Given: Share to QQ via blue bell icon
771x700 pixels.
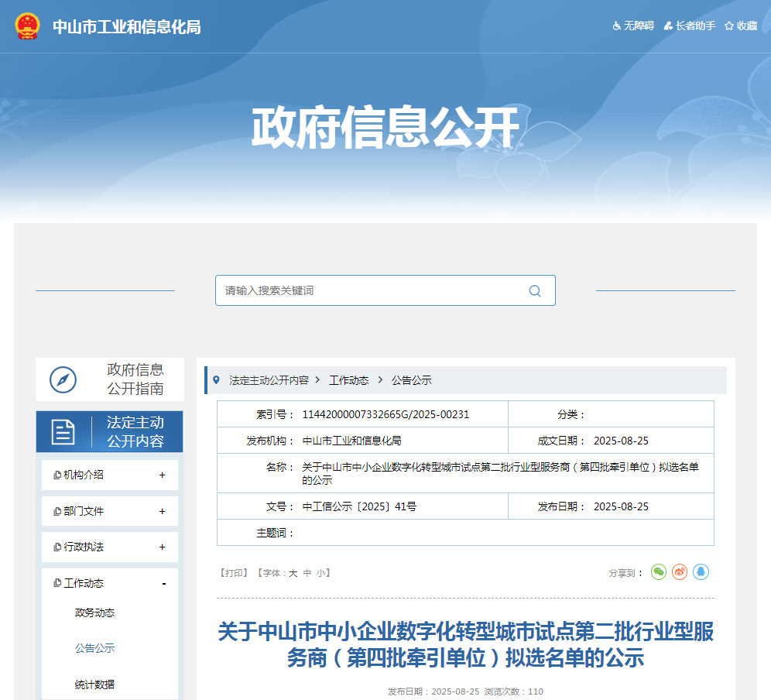Looking at the screenshot, I should (701, 572).
